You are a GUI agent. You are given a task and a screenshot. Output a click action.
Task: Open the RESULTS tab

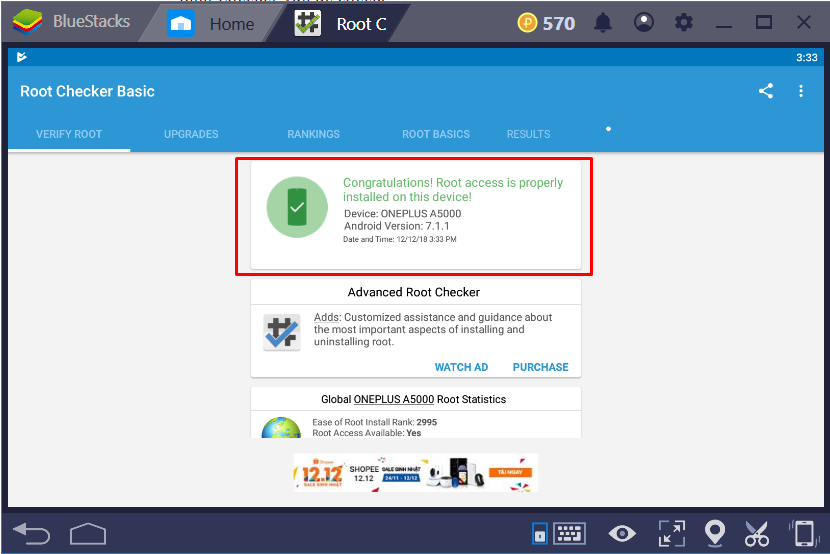528,134
